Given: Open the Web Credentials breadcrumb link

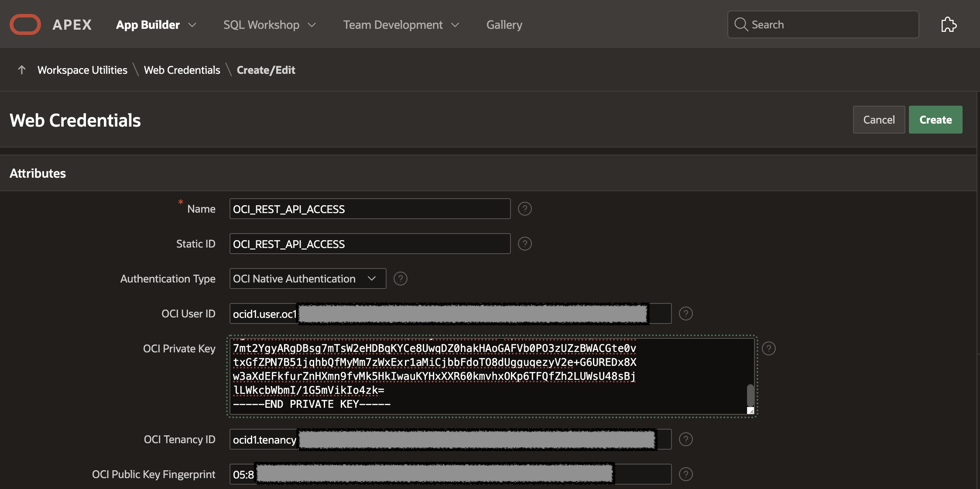Looking at the screenshot, I should (x=182, y=69).
